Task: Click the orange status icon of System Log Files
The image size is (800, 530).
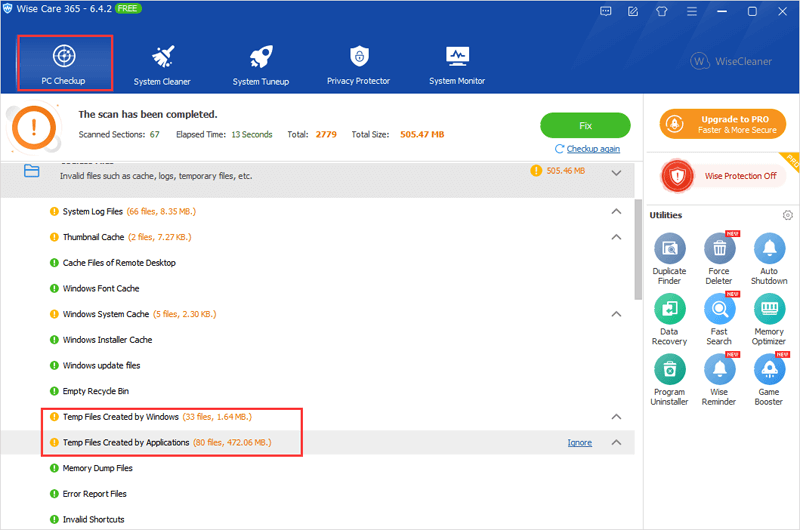Action: click(54, 211)
